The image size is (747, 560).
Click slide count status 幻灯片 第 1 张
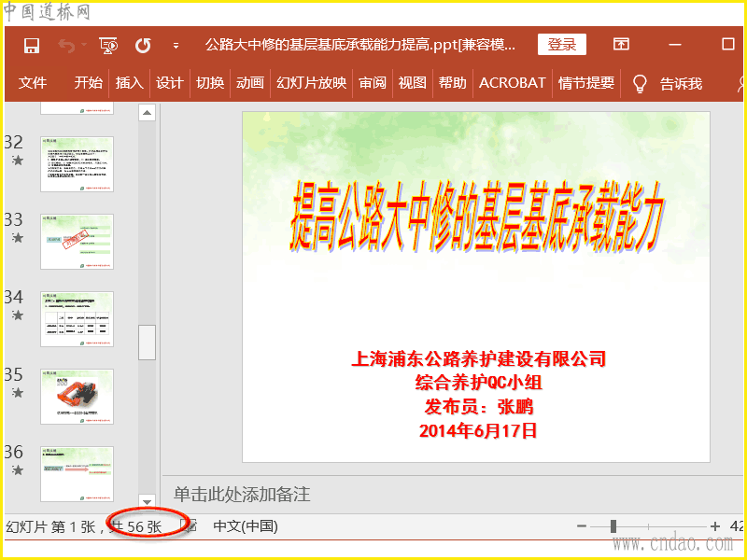click(x=51, y=526)
